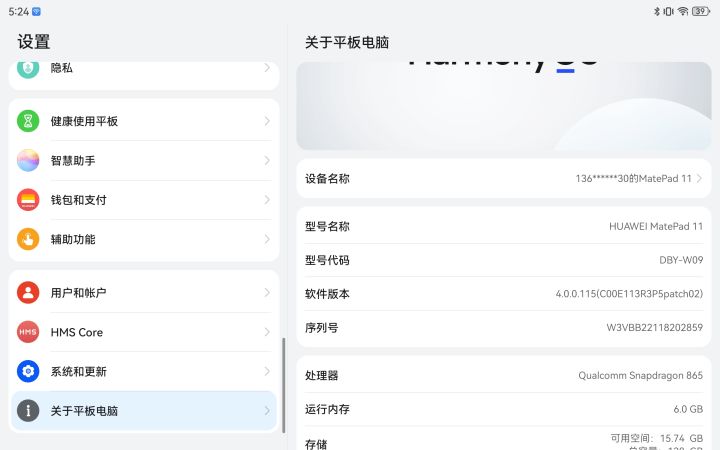The height and width of the screenshot is (450, 720).
Task: Open 系统和更新 via its chevron
Action: (x=267, y=371)
